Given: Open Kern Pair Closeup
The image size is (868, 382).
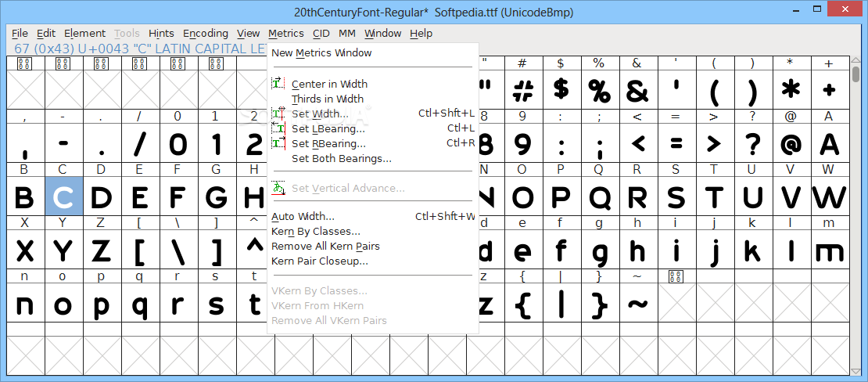Looking at the screenshot, I should [x=319, y=261].
